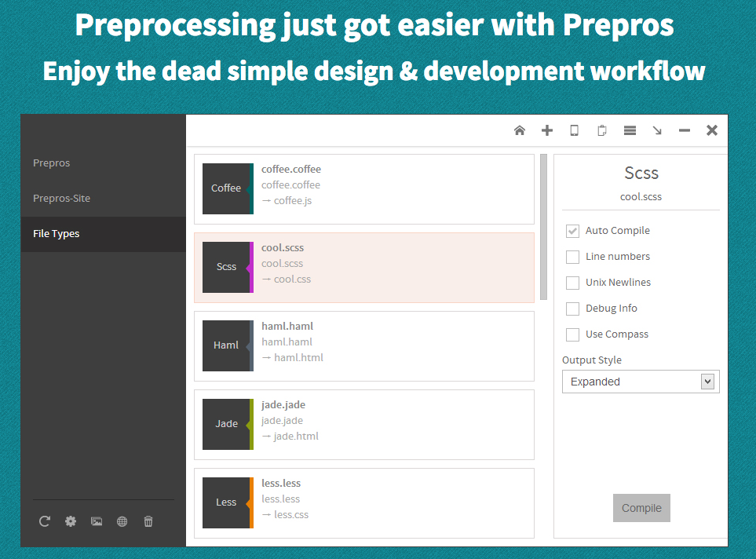Select the cool.scss file title in list
Screen dimensions: 756x559
283,248
